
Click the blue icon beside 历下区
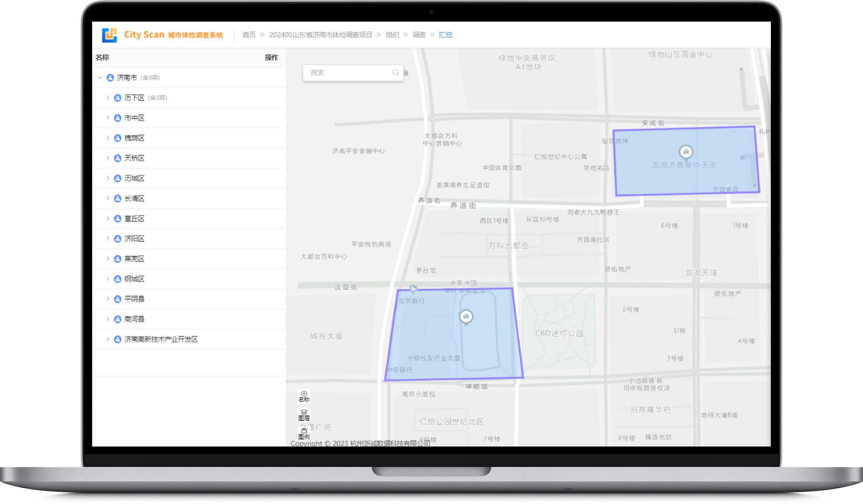(x=117, y=98)
